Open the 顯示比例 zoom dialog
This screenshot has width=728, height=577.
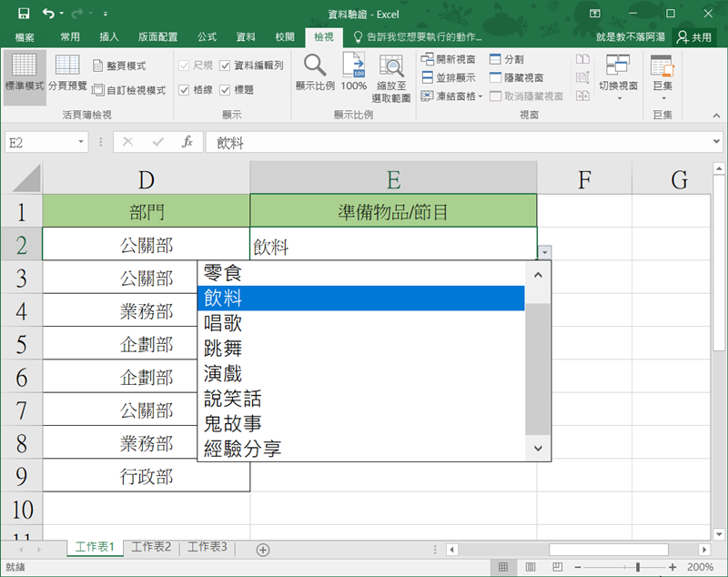(315, 73)
